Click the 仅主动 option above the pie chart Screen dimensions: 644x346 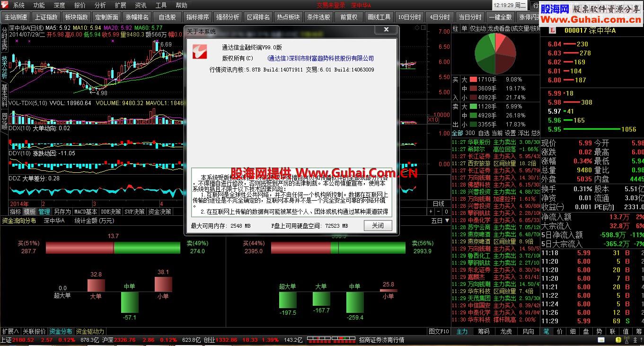tap(477, 28)
